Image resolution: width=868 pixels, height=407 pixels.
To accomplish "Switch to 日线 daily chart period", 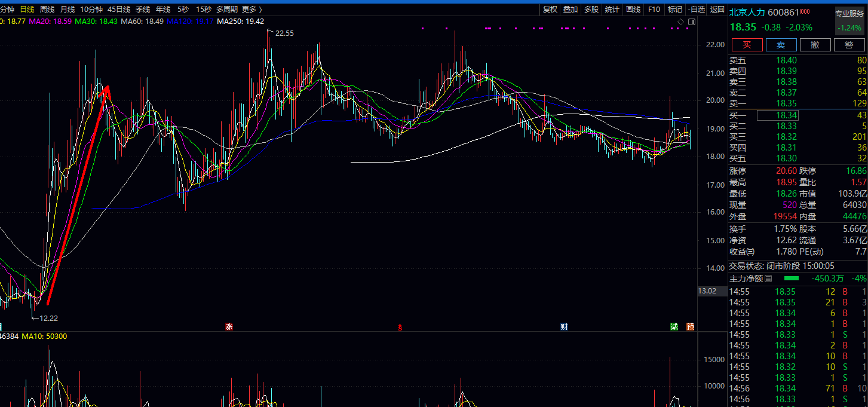I will 27,10.
